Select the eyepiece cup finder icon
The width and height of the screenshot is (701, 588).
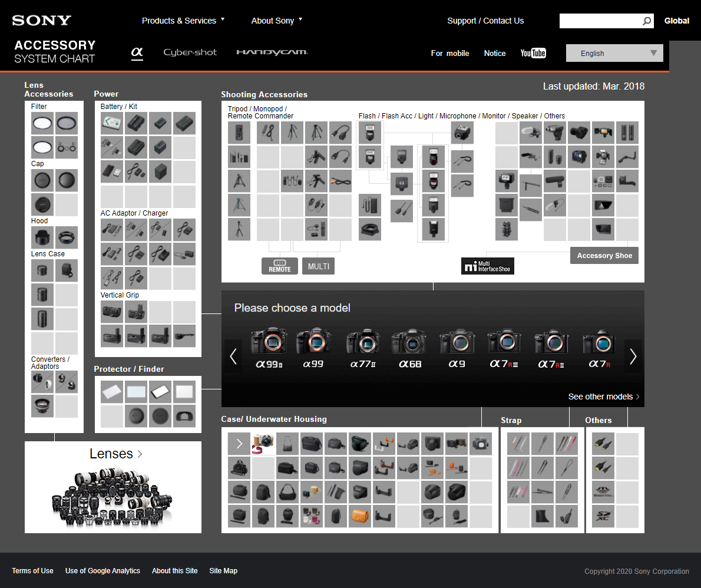click(184, 417)
